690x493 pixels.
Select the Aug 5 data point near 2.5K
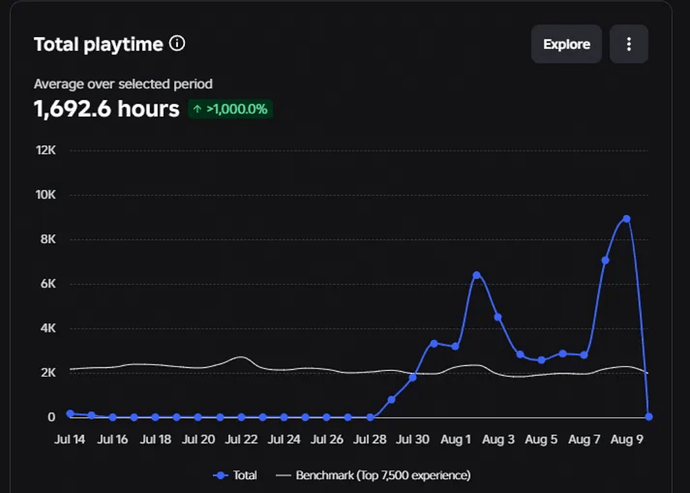click(x=541, y=360)
